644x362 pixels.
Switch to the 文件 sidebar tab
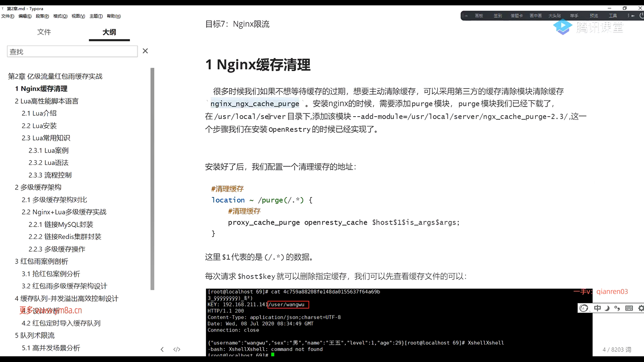pyautogui.click(x=44, y=32)
